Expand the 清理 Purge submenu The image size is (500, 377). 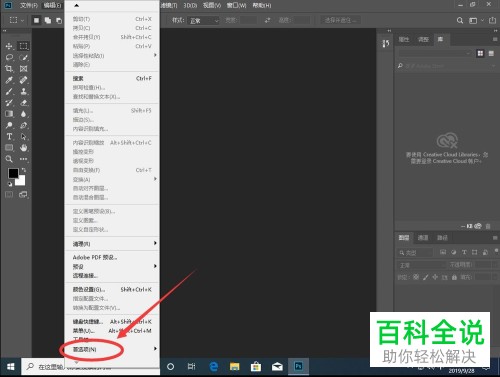coord(112,244)
